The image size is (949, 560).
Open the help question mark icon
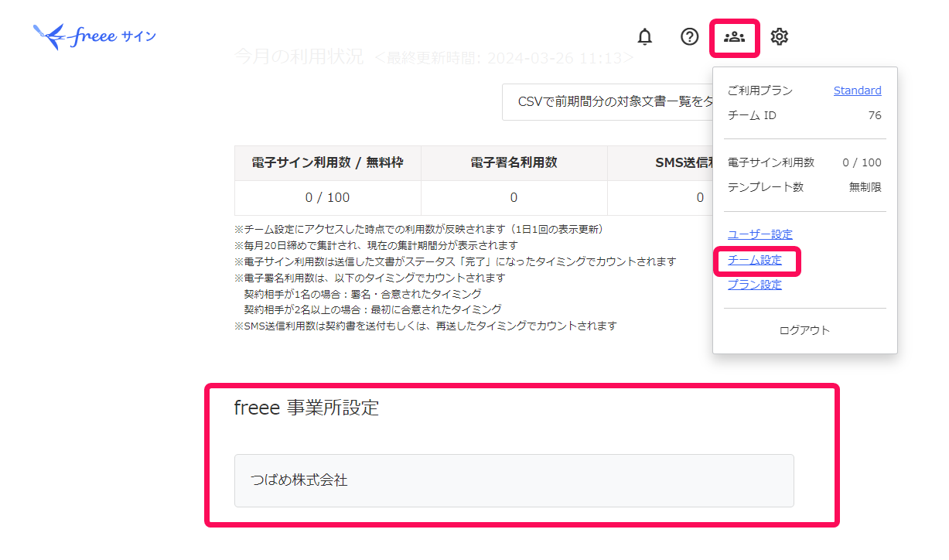[689, 36]
